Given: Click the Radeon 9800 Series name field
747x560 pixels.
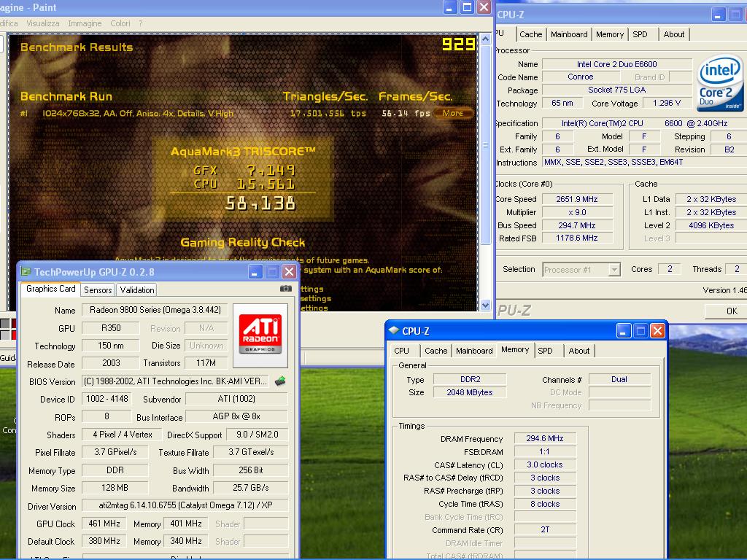Looking at the screenshot, I should 155,310.
